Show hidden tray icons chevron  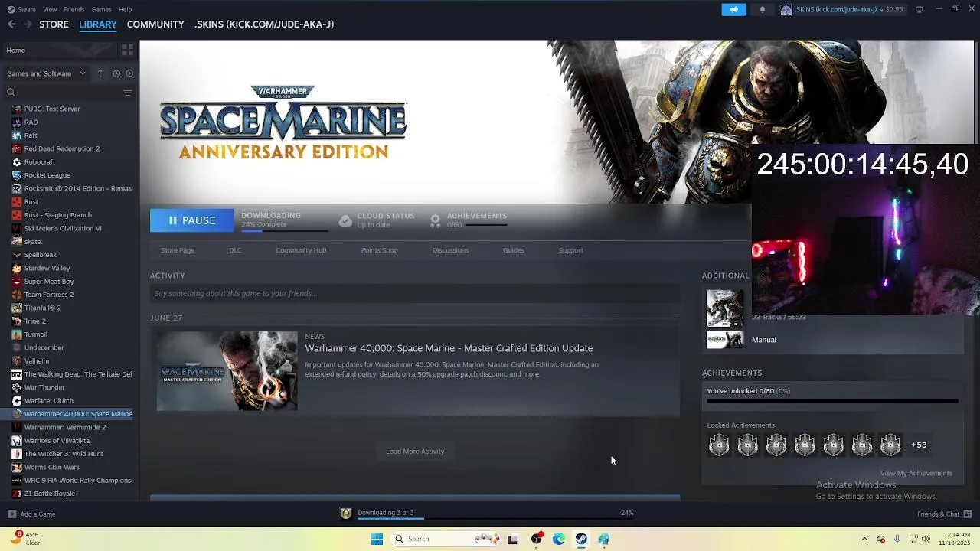coord(864,539)
